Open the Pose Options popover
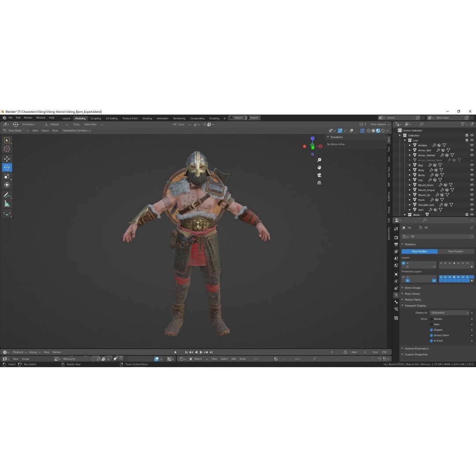Screen dimensions: 476x476 [x=379, y=124]
